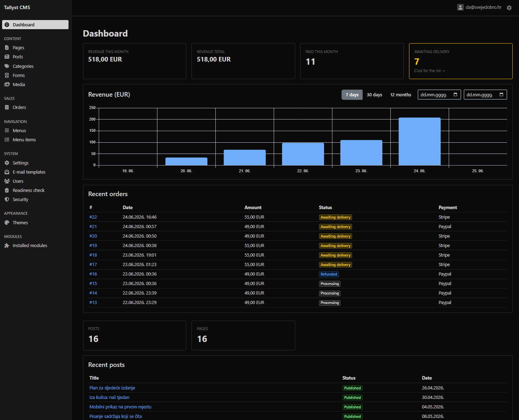Click the '26.04.2026.' post date

click(433, 388)
